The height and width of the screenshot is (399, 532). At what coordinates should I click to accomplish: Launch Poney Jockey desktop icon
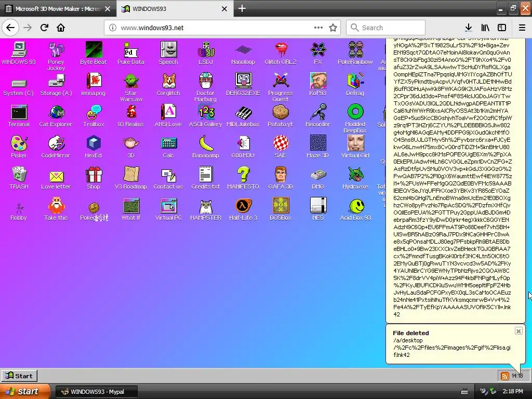click(56, 50)
